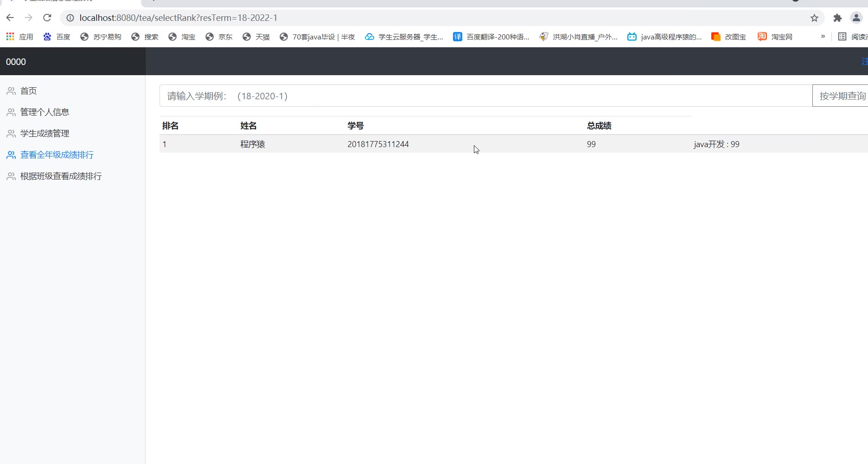868x464 pixels.
Task: Click the name cell 程序猿
Action: [x=252, y=144]
